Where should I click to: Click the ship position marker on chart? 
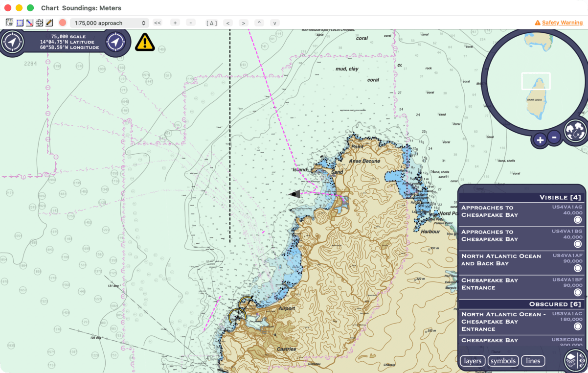tap(294, 194)
